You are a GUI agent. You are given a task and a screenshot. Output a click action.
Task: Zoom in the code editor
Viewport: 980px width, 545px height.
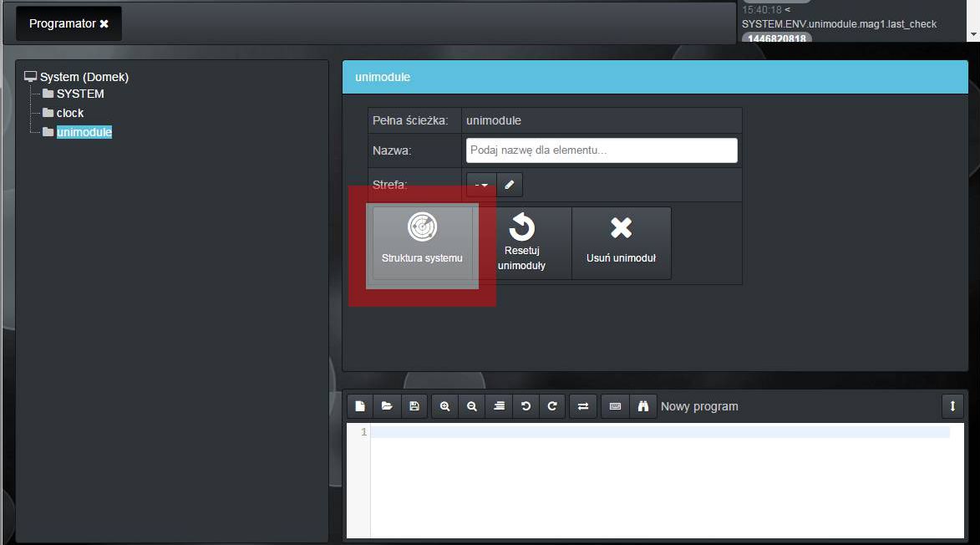point(445,406)
